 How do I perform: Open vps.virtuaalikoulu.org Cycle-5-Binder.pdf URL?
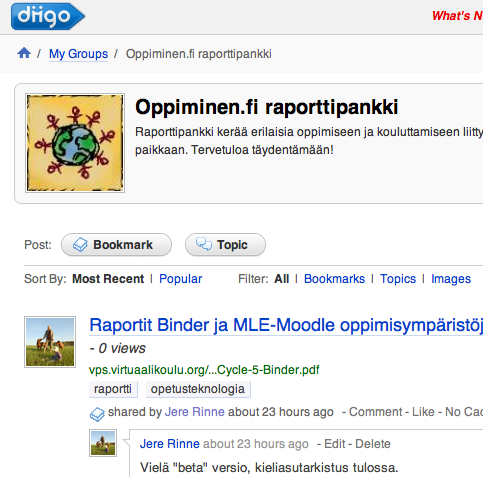(x=204, y=370)
